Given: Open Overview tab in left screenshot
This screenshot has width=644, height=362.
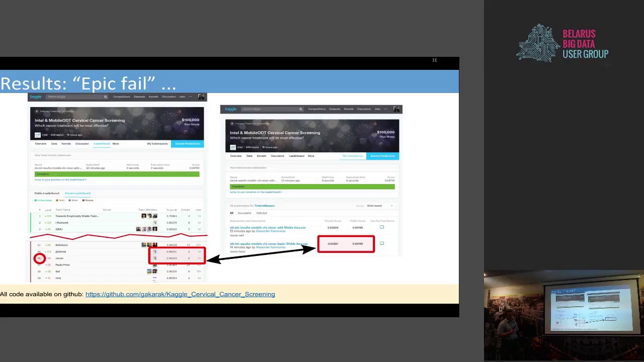Looking at the screenshot, I should point(40,144).
